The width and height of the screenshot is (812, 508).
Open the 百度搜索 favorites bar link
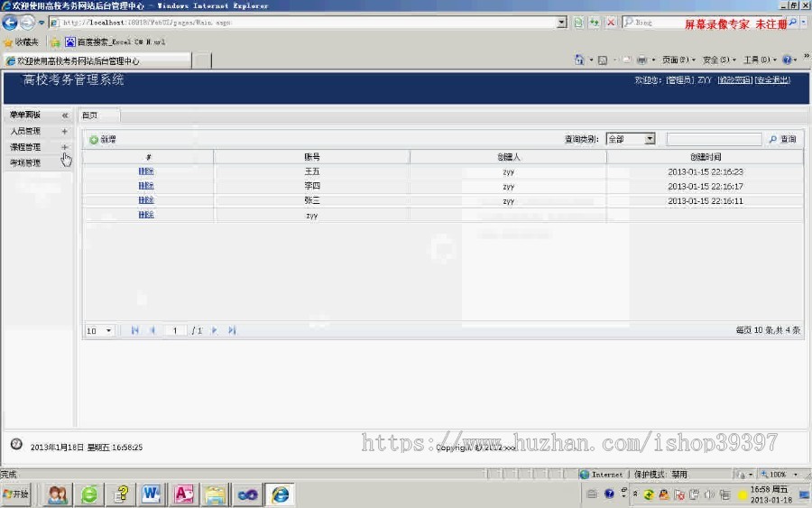(115, 42)
